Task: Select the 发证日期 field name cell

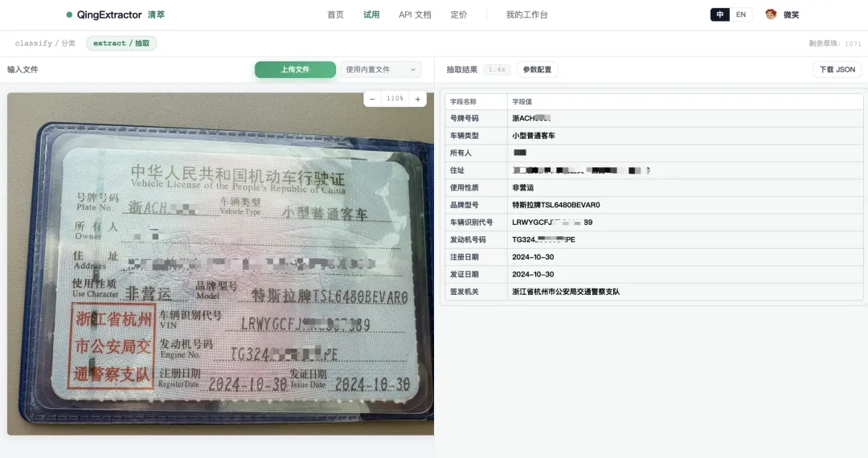Action: point(476,274)
